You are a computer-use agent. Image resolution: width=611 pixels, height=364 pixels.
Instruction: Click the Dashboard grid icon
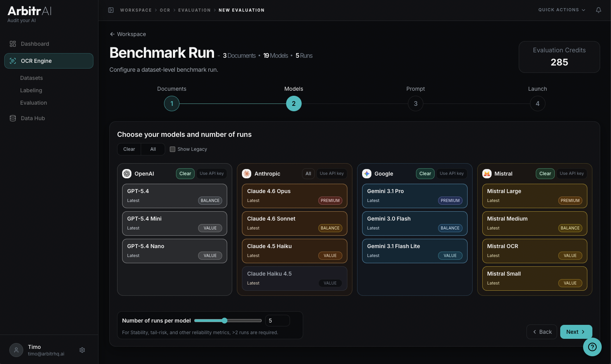tap(13, 44)
